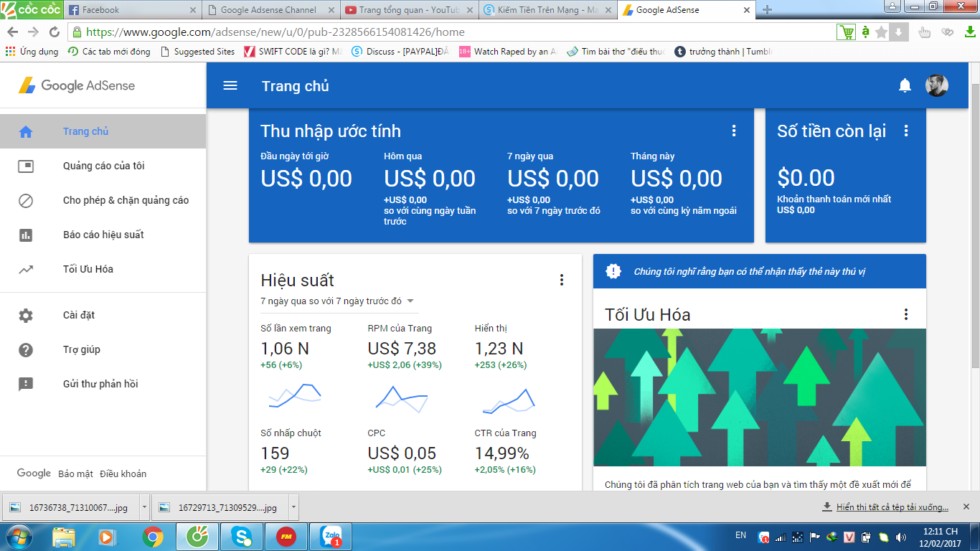The image size is (980, 551).
Task: Open downloaded file 16736738_71310067....jpg
Action: point(70,507)
